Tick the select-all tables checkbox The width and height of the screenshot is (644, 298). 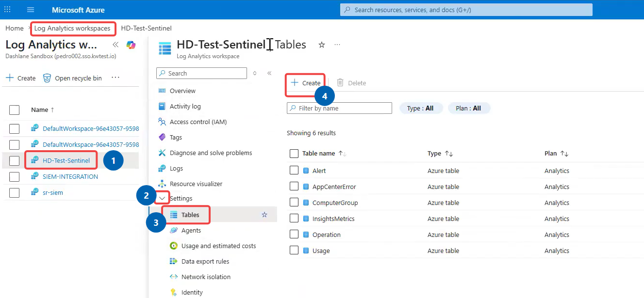294,154
